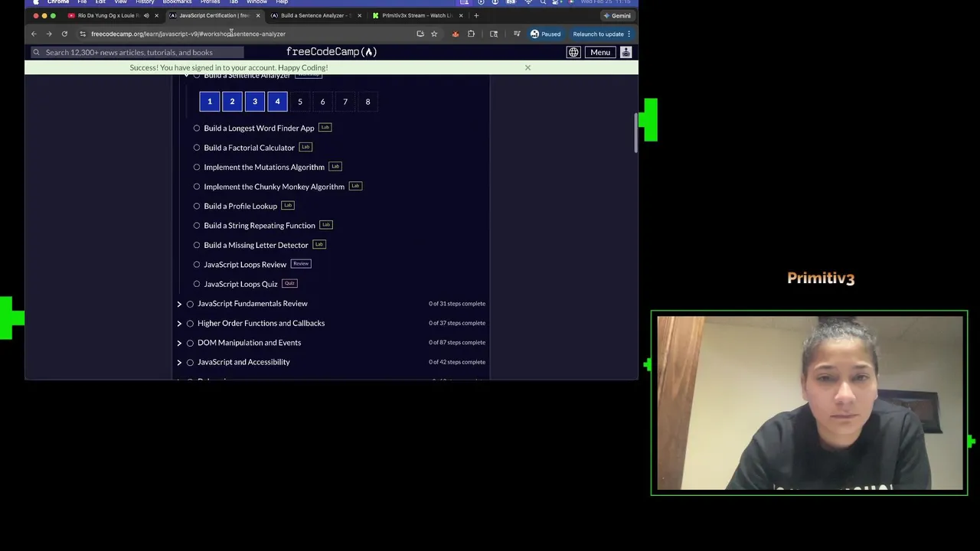The image size is (980, 551).
Task: Open the Gemini button in Chrome
Action: pos(617,15)
